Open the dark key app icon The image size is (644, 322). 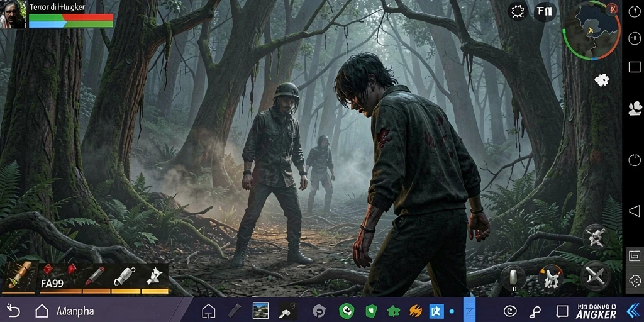[x=287, y=311]
